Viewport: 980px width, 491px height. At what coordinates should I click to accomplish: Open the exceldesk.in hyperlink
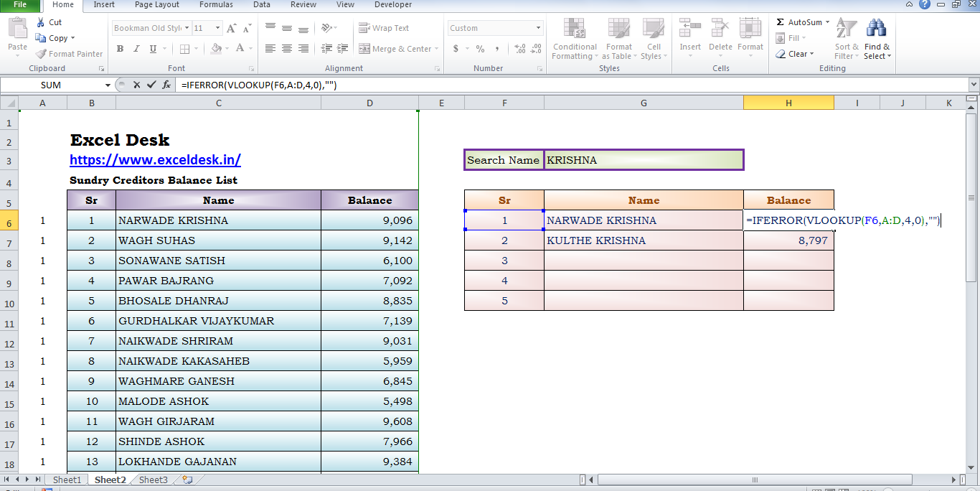pos(155,160)
